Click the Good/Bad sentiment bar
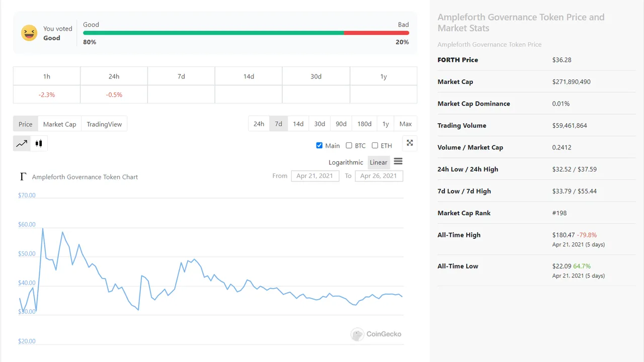The height and width of the screenshot is (362, 644). (246, 33)
